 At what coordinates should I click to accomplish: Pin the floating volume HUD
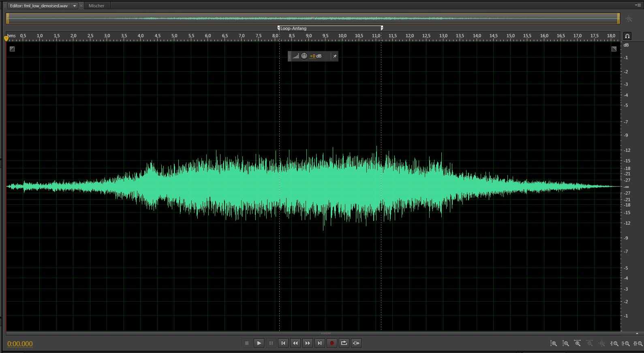pos(335,56)
